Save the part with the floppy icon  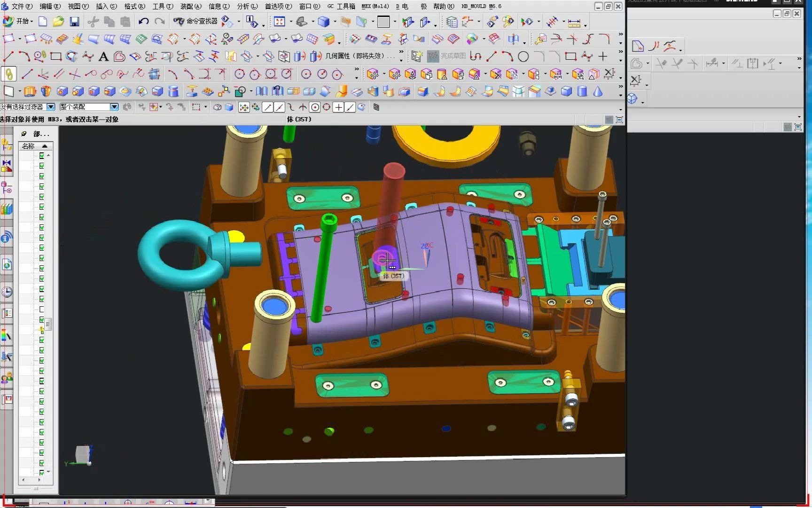(x=74, y=21)
